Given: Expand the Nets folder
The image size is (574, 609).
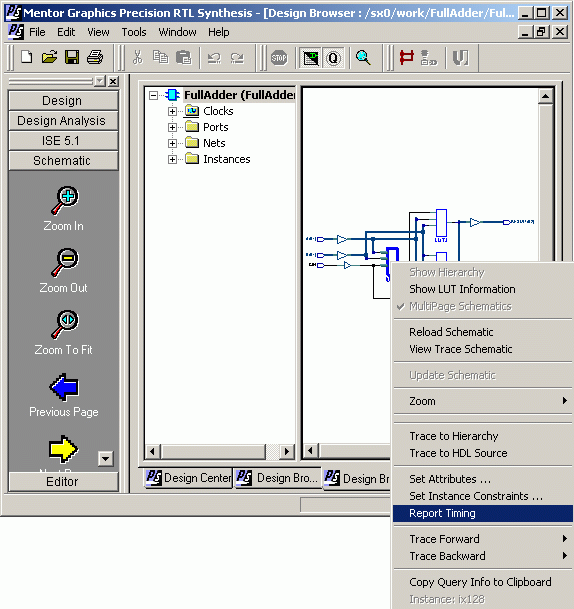Looking at the screenshot, I should [172, 143].
